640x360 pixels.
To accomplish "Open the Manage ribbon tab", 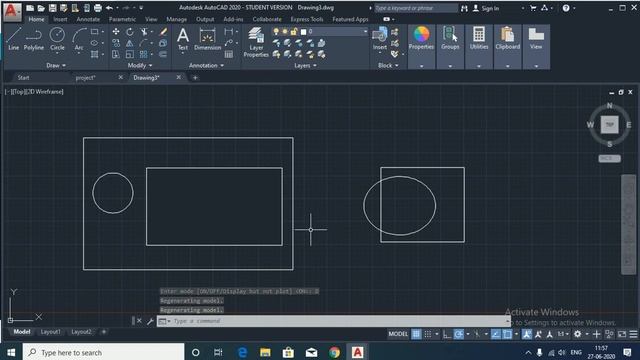I will 176,19.
